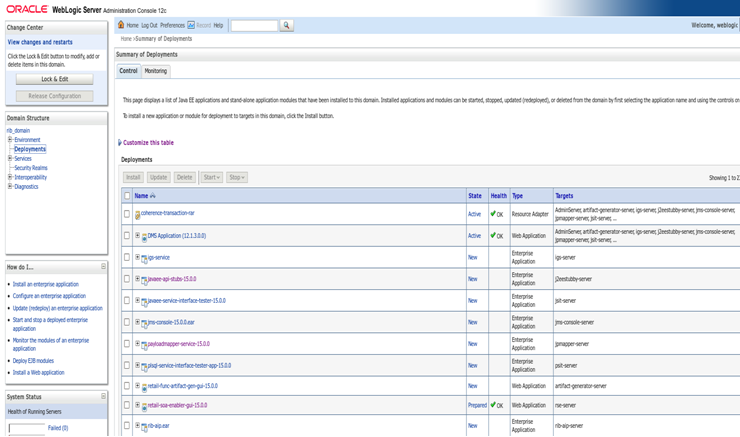Click the javaee-api-stubs-15.0.0 application icon
This screenshot has height=437, width=740.
[144, 280]
